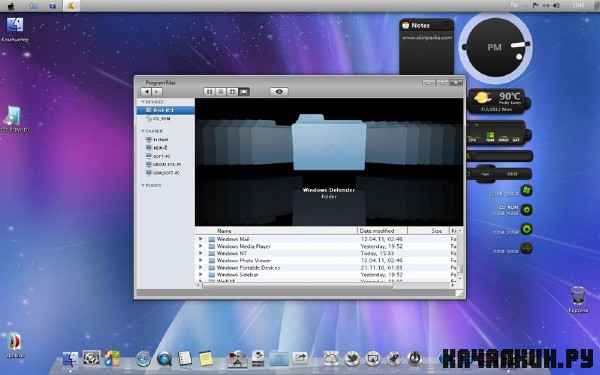Open the round clock dock icon
Image resolution: width=600 pixels, height=375 pixels.
click(x=143, y=359)
